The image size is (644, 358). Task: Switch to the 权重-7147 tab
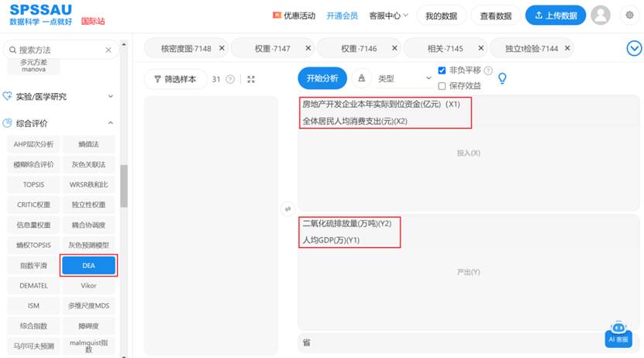[272, 49]
